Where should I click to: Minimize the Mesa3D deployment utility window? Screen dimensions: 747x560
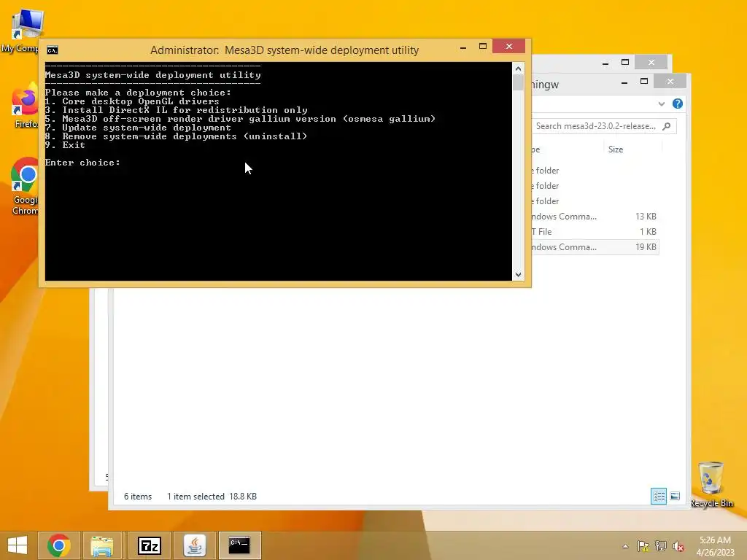tap(463, 47)
